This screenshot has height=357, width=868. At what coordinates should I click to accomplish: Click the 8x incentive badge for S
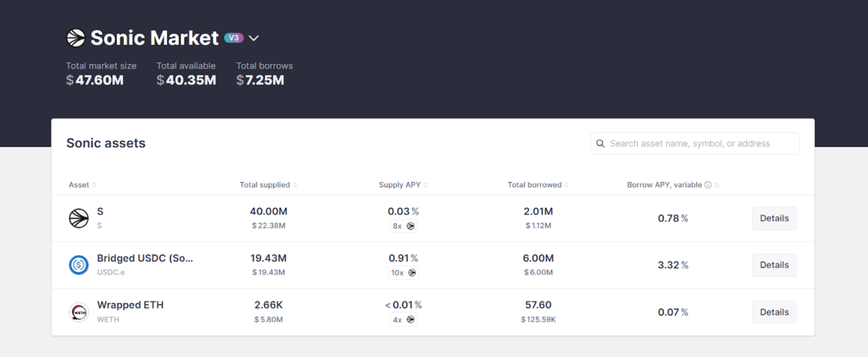coord(404,226)
